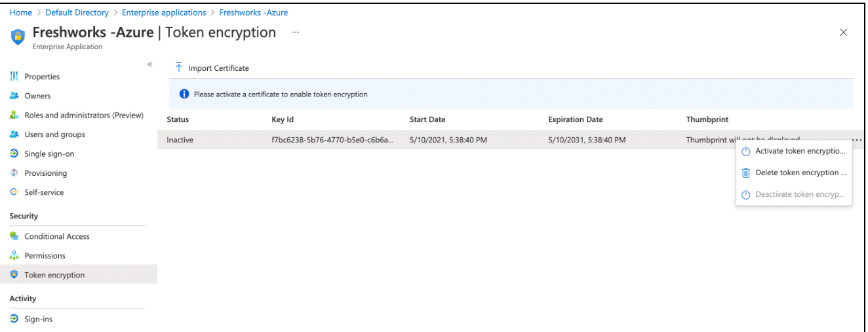868x332 pixels.
Task: Click the Self-service icon
Action: click(14, 192)
